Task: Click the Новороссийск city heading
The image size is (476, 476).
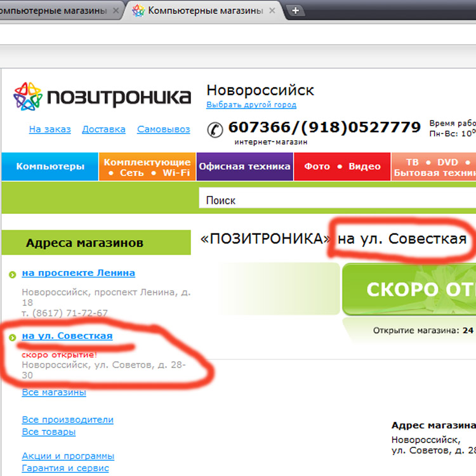Action: pos(260,91)
